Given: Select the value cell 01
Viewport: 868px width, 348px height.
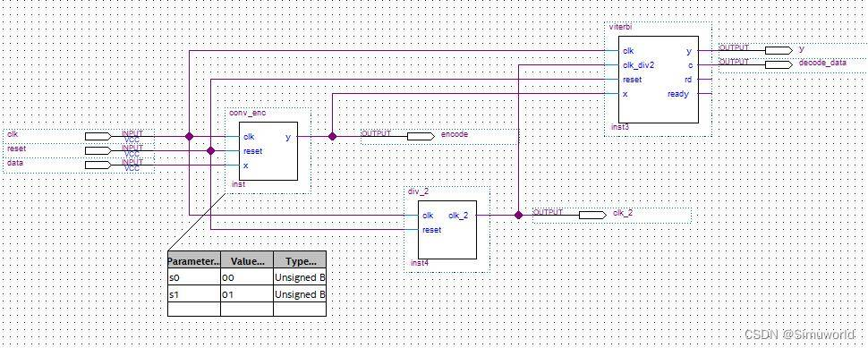Looking at the screenshot, I should [247, 293].
